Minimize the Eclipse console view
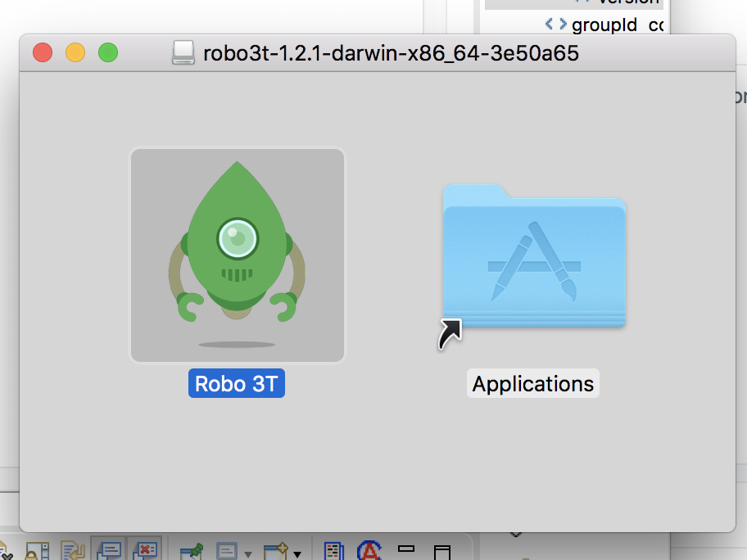This screenshot has width=747, height=560. click(406, 549)
